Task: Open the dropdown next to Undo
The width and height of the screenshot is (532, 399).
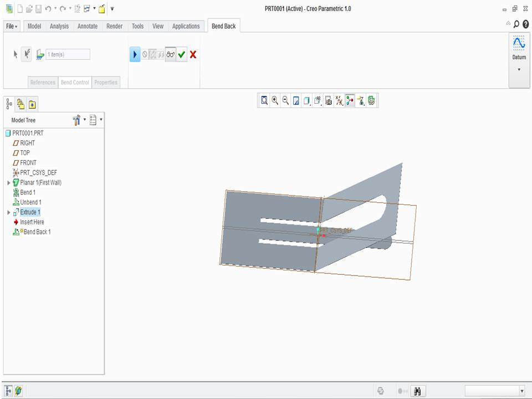Action: click(x=55, y=8)
